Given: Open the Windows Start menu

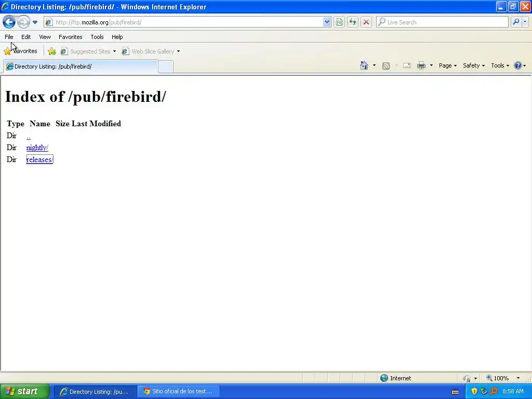Looking at the screenshot, I should coord(24,392).
